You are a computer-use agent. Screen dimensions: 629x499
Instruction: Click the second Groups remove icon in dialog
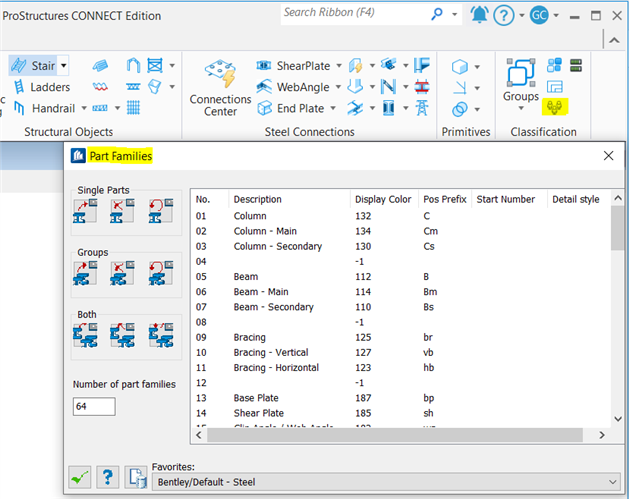tap(122, 273)
